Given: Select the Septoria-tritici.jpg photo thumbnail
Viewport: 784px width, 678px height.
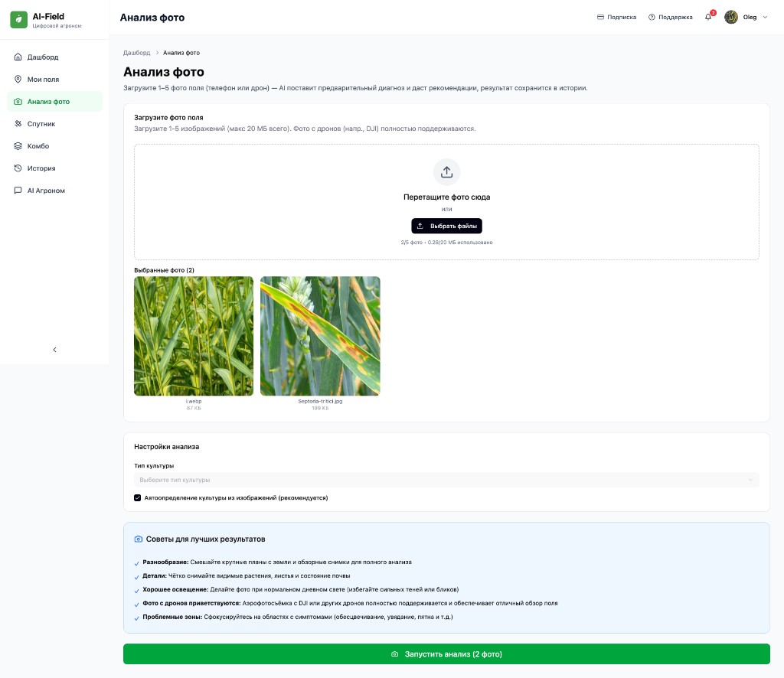Looking at the screenshot, I should (x=320, y=336).
